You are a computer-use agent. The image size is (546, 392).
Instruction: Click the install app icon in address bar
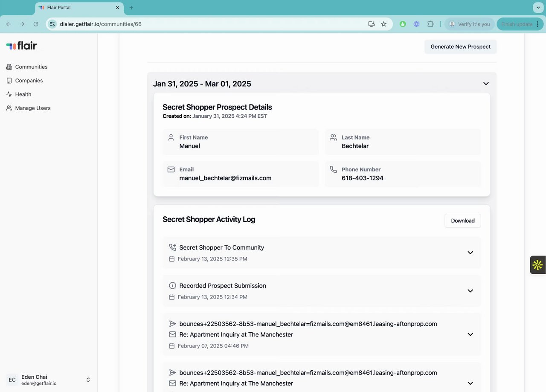click(x=371, y=24)
